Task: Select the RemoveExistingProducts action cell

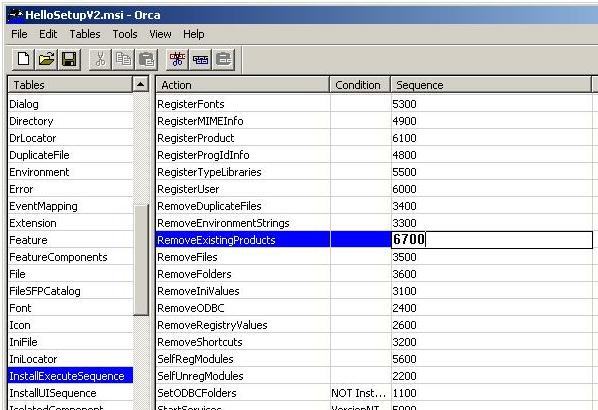Action: (x=243, y=240)
